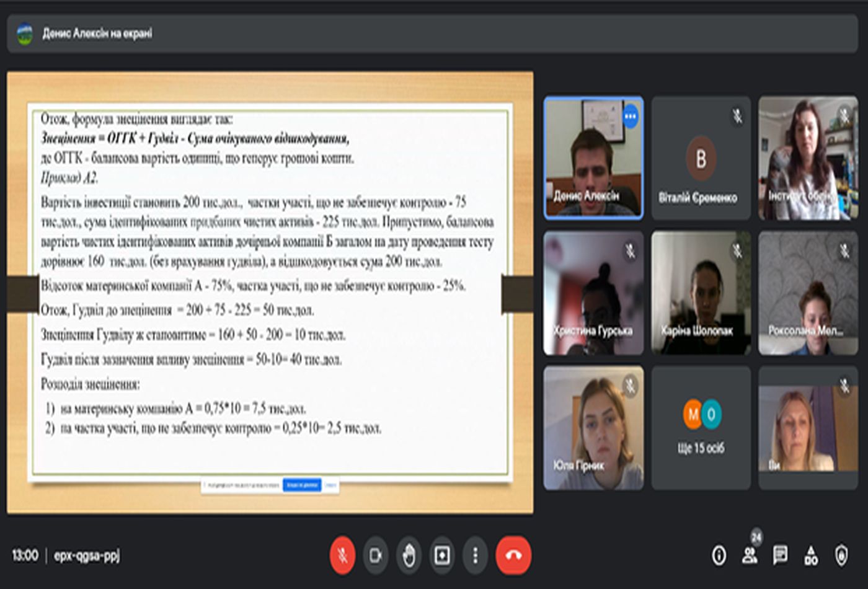Raise your hand in the meeting

pyautogui.click(x=409, y=555)
